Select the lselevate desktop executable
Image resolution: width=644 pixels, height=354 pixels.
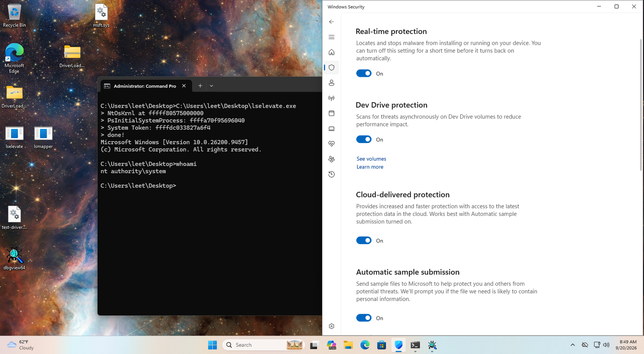point(14,137)
